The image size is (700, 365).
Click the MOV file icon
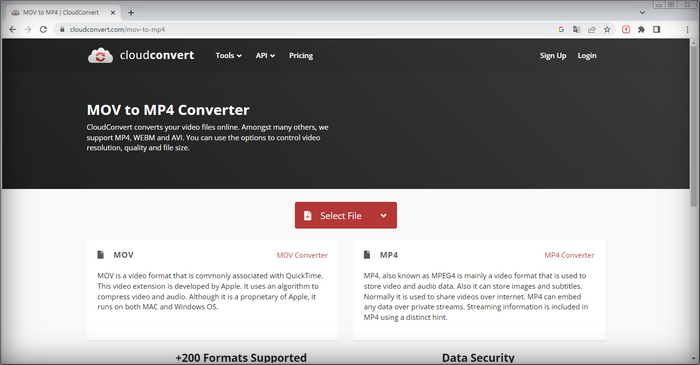coord(100,255)
